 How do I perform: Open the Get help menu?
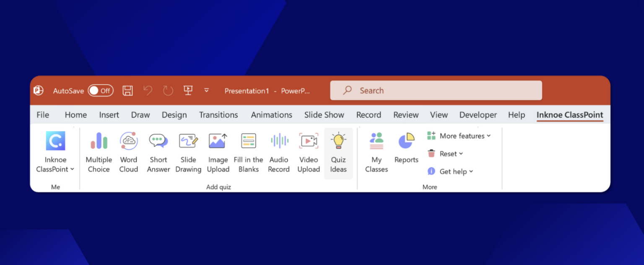[x=450, y=171]
